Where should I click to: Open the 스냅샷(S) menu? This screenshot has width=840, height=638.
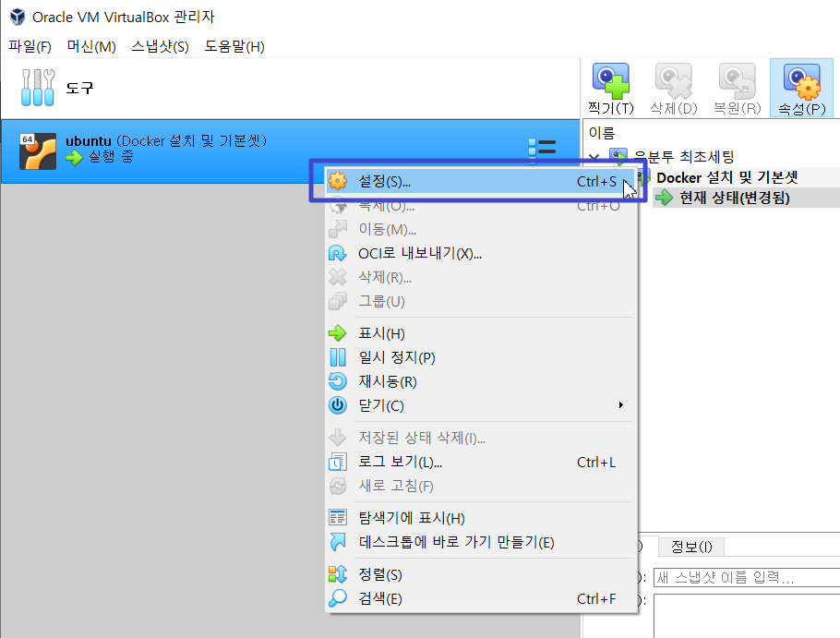point(161,46)
